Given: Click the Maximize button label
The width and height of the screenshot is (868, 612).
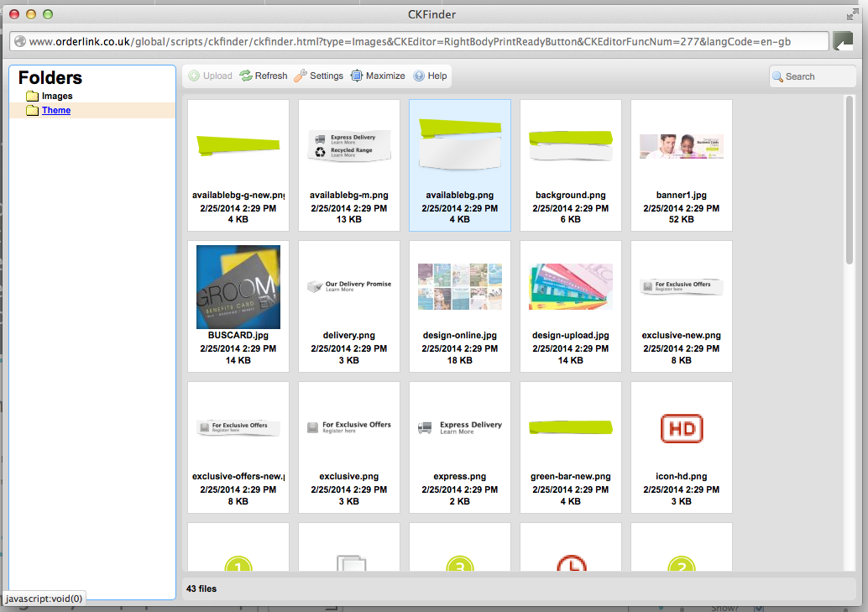Looking at the screenshot, I should [x=385, y=76].
